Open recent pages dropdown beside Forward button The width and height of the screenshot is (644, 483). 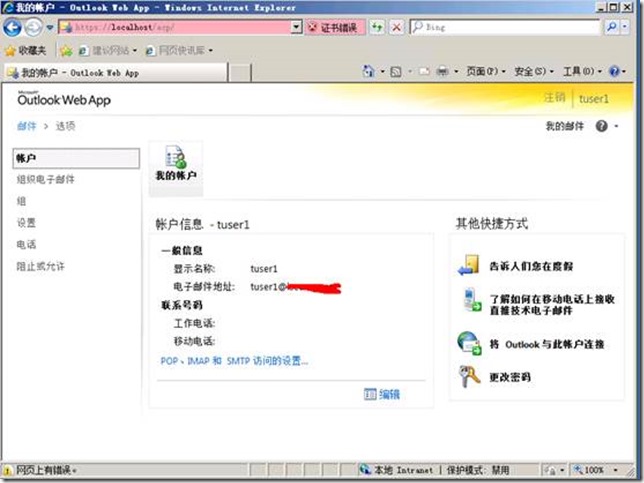(x=50, y=28)
